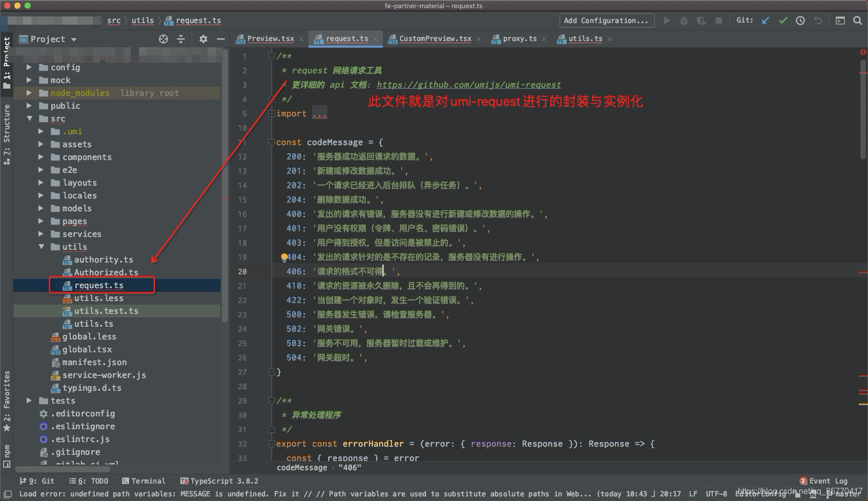868x501 pixels.
Task: Select opened file with target icon
Action: click(x=163, y=38)
